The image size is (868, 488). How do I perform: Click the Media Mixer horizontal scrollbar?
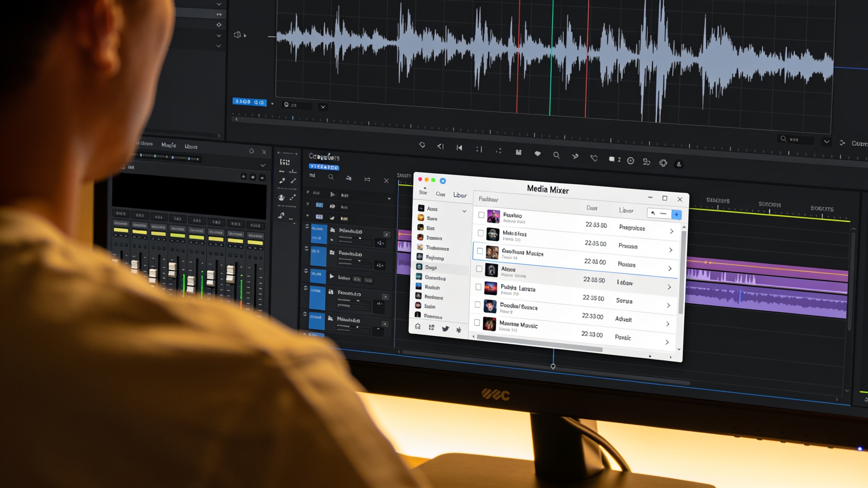(539, 343)
